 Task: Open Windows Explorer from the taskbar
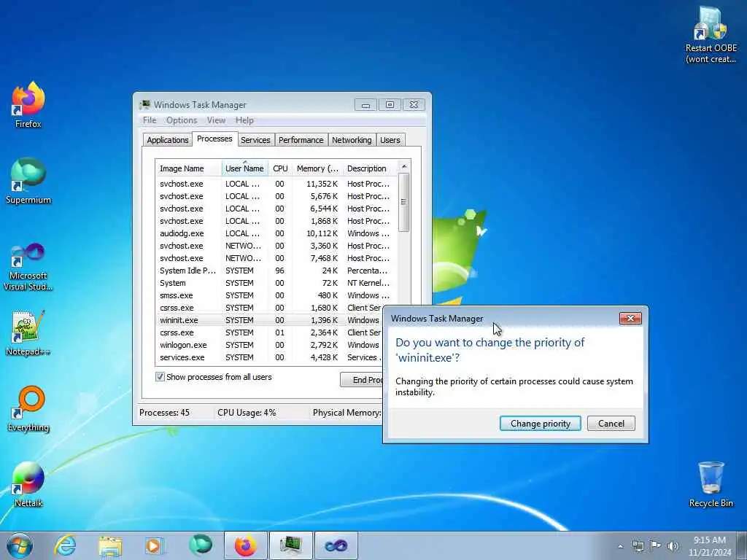click(110, 545)
